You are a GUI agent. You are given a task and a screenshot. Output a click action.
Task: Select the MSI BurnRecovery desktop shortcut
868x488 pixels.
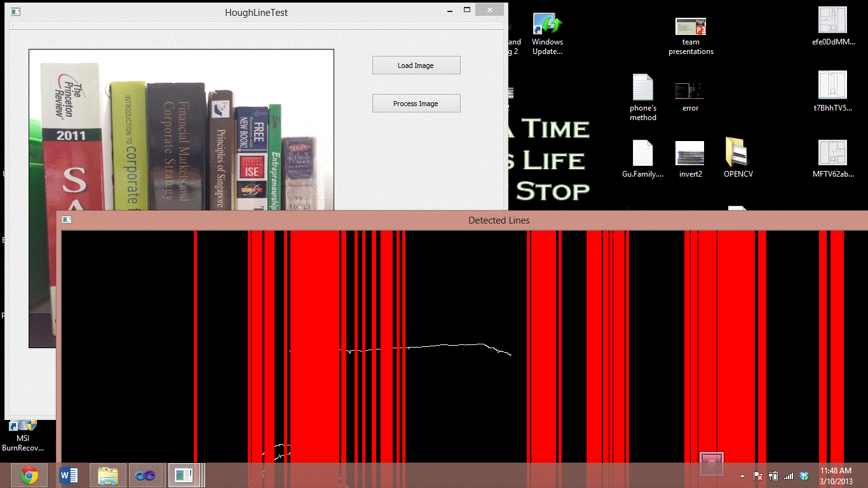(24, 435)
